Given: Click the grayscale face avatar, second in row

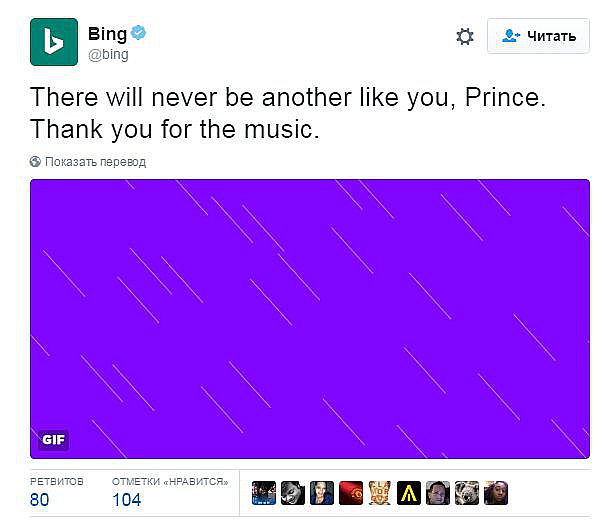Looking at the screenshot, I should 293,492.
